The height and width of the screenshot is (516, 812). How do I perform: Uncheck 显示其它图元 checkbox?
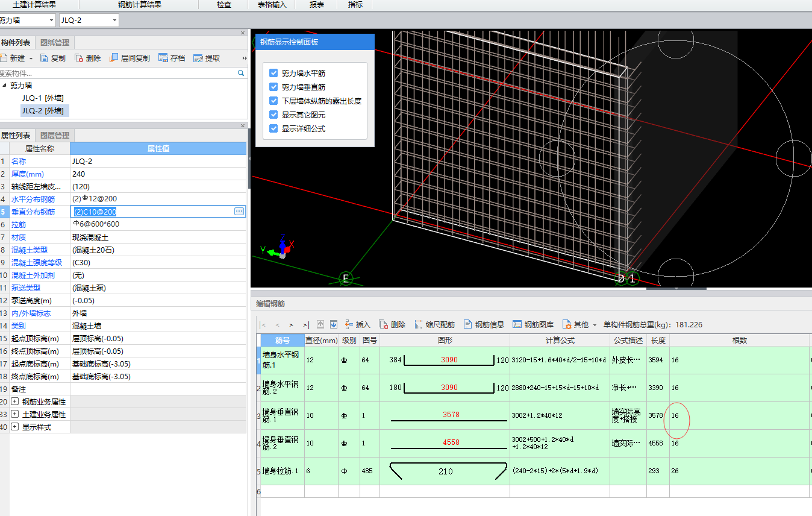pos(273,115)
